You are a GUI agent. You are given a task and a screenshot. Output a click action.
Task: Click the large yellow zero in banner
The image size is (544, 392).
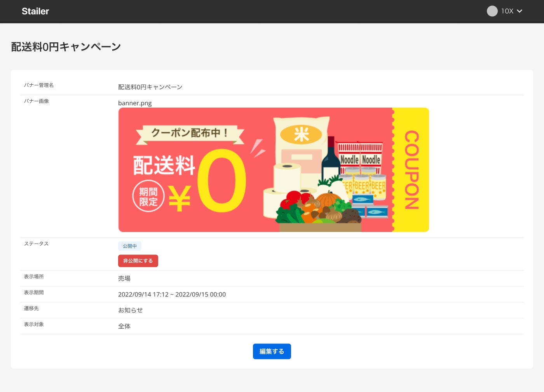pos(222,181)
